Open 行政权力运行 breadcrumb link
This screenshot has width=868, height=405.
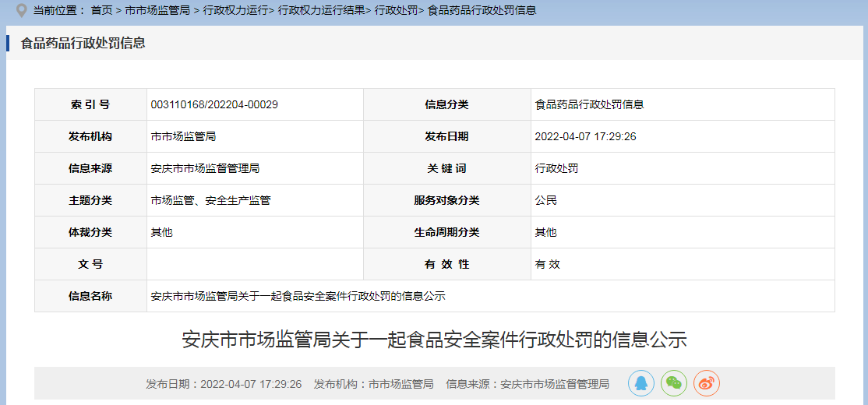(x=235, y=10)
